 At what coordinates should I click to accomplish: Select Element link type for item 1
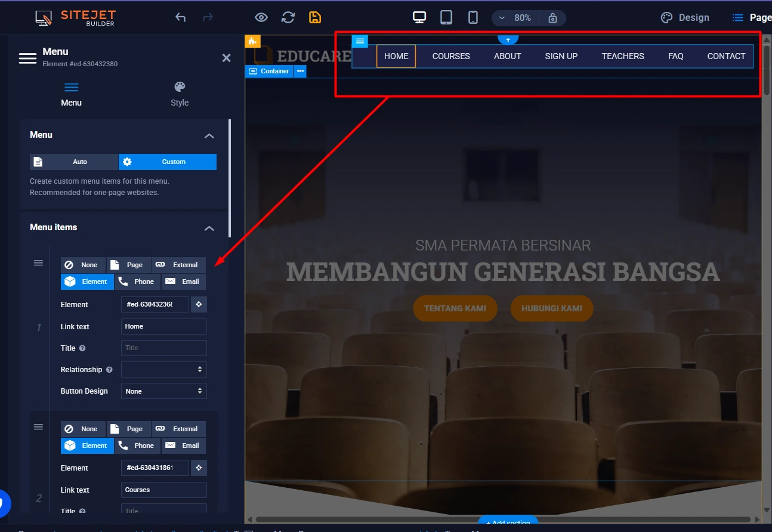pyautogui.click(x=87, y=282)
